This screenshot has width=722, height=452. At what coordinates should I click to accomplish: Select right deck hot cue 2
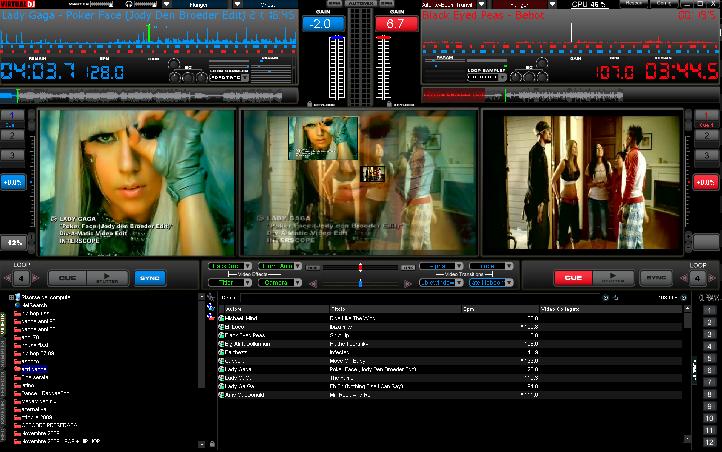point(706,135)
